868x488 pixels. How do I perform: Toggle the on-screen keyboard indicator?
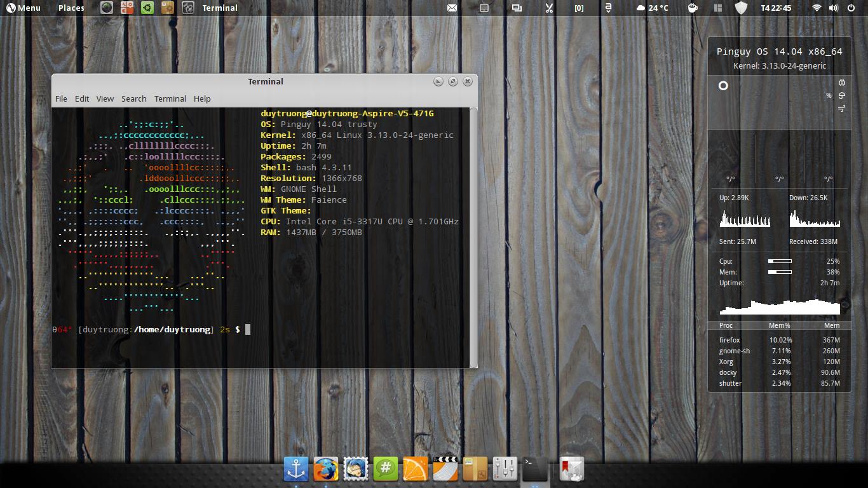[x=484, y=8]
